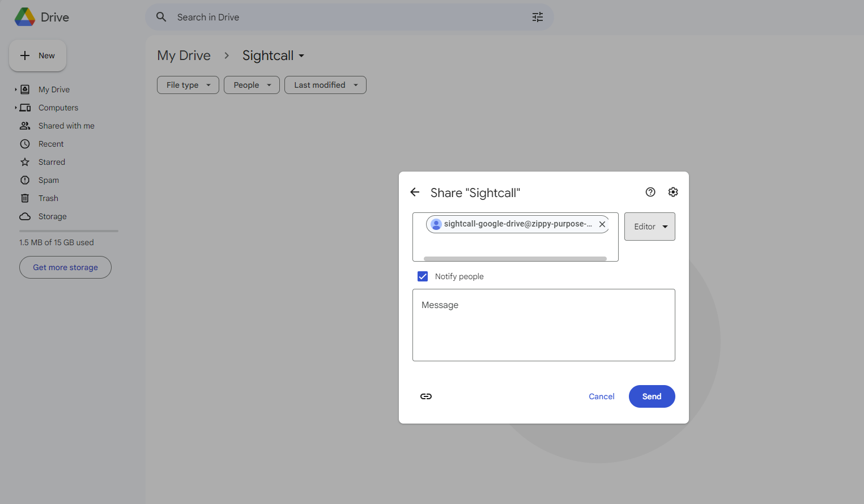Click the Send button

(x=652, y=396)
